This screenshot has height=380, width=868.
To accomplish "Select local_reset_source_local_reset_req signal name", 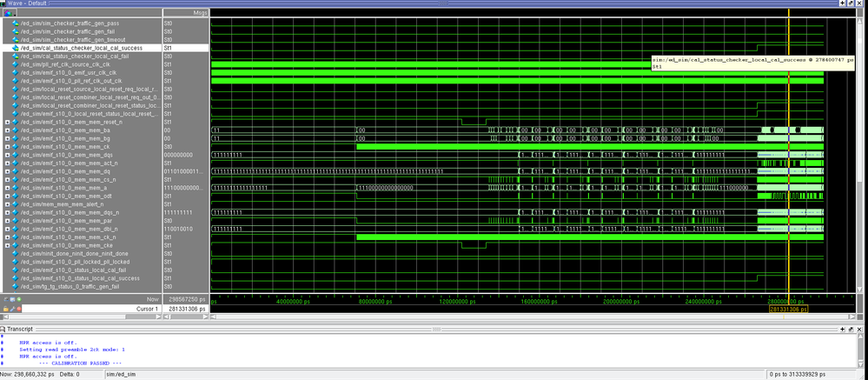I will [x=89, y=90].
